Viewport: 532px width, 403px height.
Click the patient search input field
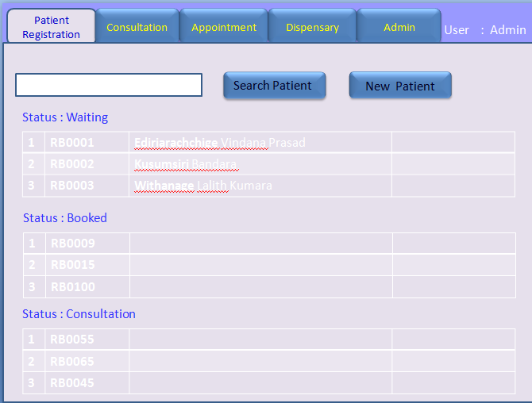[109, 85]
